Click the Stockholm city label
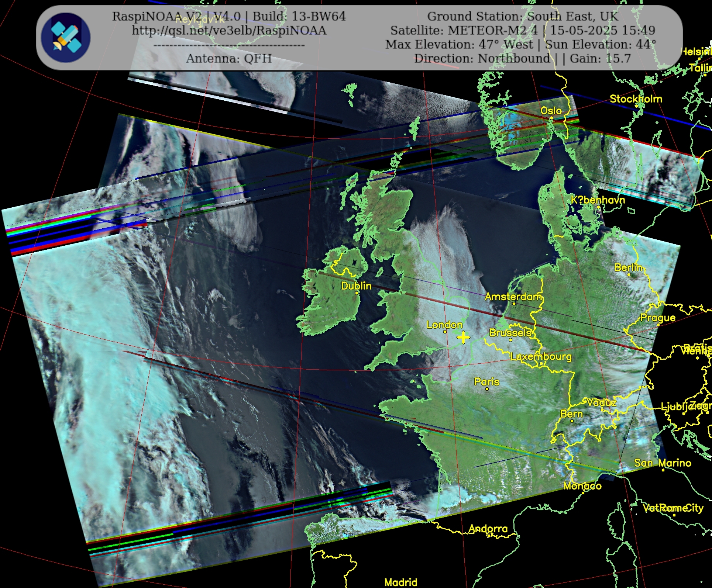The image size is (712, 588). pos(636,99)
